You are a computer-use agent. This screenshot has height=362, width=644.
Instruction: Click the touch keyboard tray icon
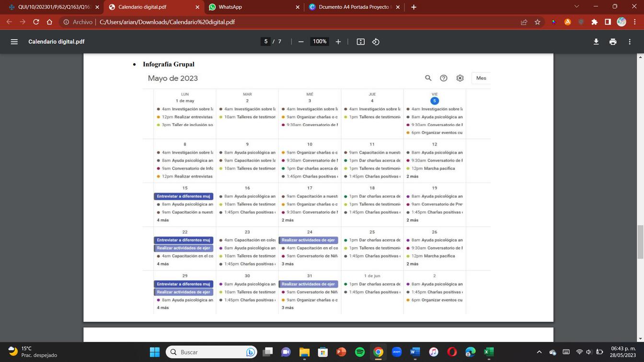point(566,352)
